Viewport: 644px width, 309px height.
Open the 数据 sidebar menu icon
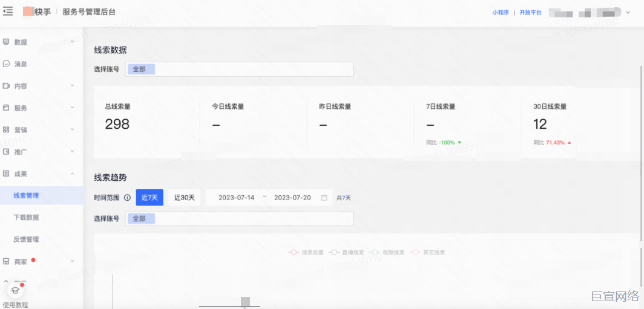click(x=6, y=42)
